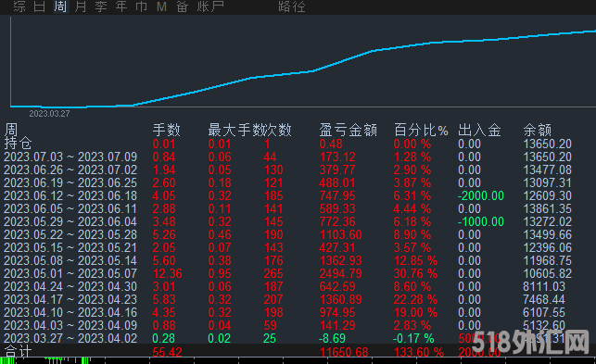Open the 季 quarterly tab
Image resolution: width=596 pixels, height=364 pixels.
tap(101, 6)
